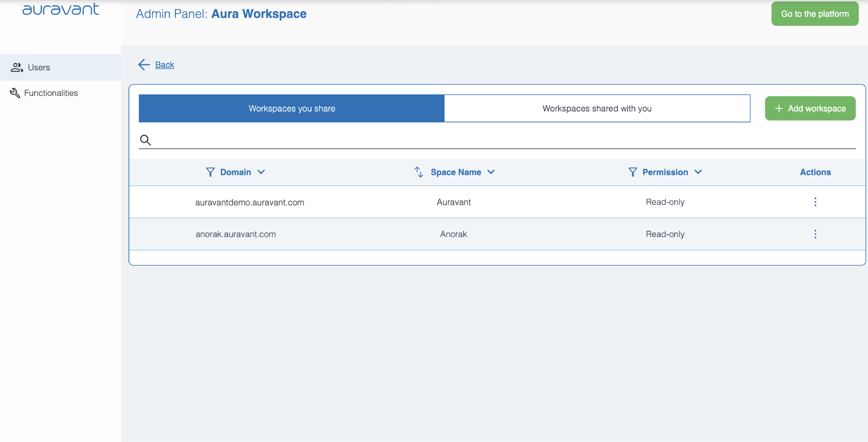
Task: Click the plus icon on Add workspace
Action: tap(779, 109)
